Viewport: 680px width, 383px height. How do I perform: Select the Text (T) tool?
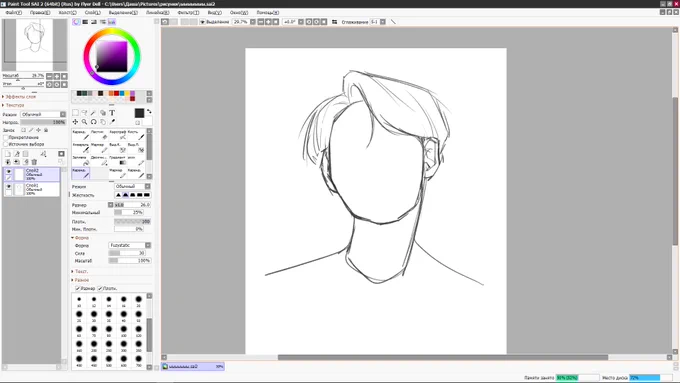(112, 113)
